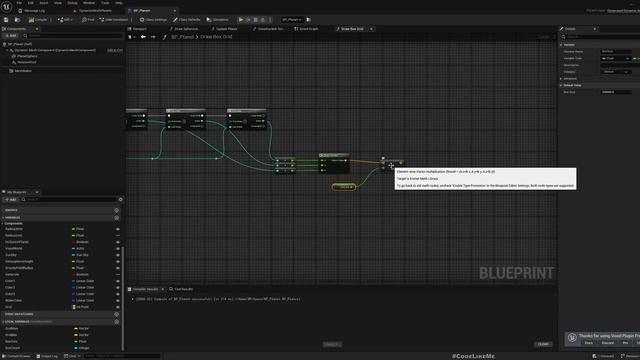640x360 pixels.
Task: Click the Unreal Engine logo icon
Action: coord(7,7)
